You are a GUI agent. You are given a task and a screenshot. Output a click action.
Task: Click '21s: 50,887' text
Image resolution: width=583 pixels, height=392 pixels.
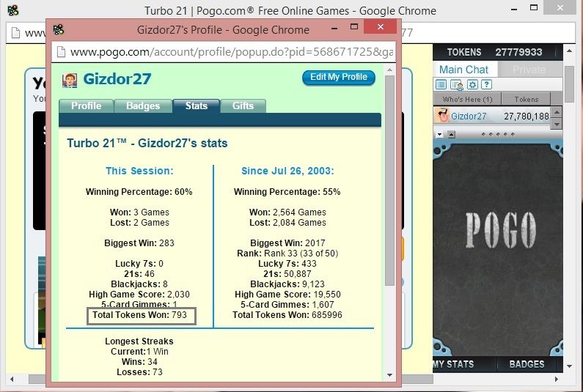click(x=287, y=274)
